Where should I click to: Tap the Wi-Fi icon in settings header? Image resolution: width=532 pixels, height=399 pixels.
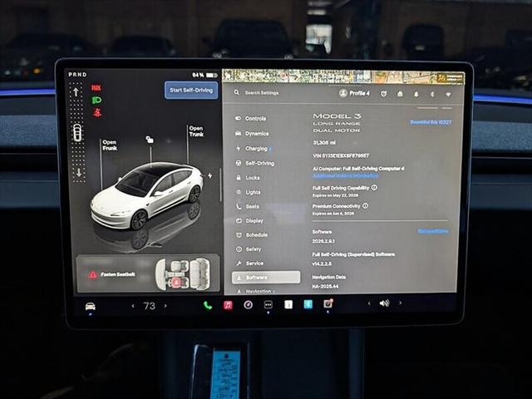(448, 95)
